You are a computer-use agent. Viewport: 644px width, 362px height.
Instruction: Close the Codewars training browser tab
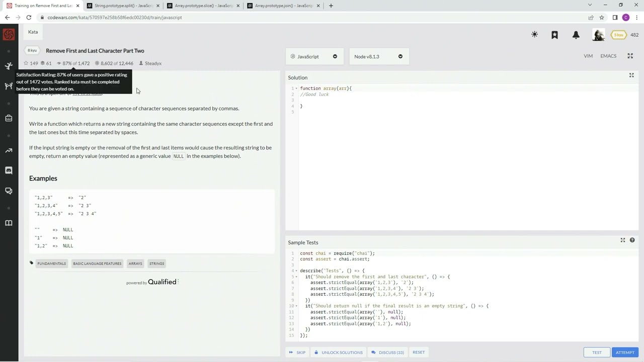coord(77,6)
